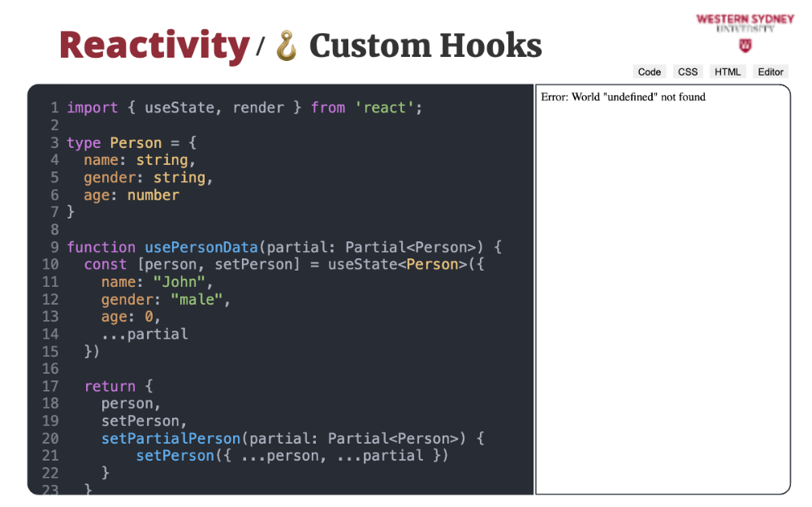Click line number 1 in the gutter
812x507 pixels.
pos(54,108)
